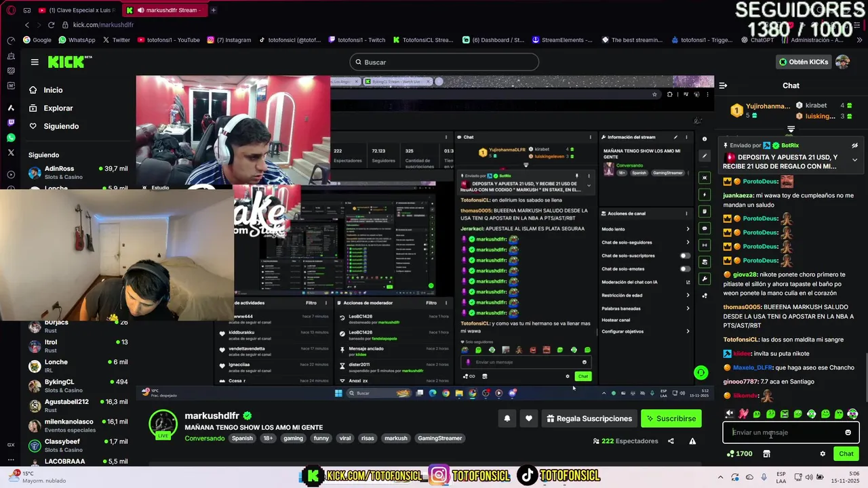
Task: Open chat settings gear
Action: point(823,454)
